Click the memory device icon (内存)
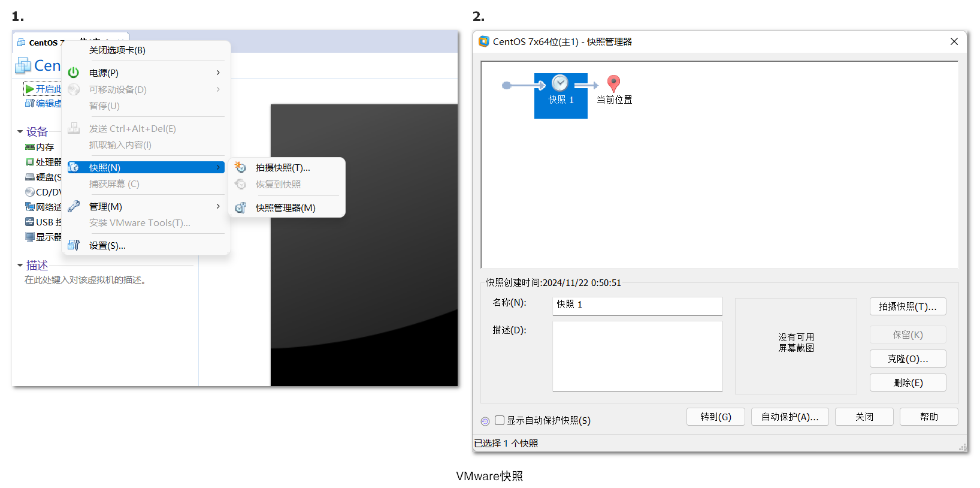The height and width of the screenshot is (488, 980). tap(29, 147)
